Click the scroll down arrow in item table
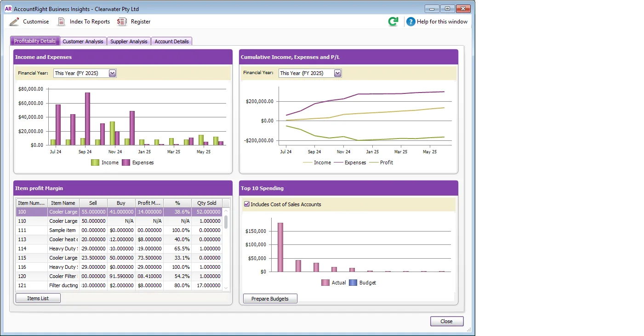Screen dimensions: 644x336 [226, 288]
